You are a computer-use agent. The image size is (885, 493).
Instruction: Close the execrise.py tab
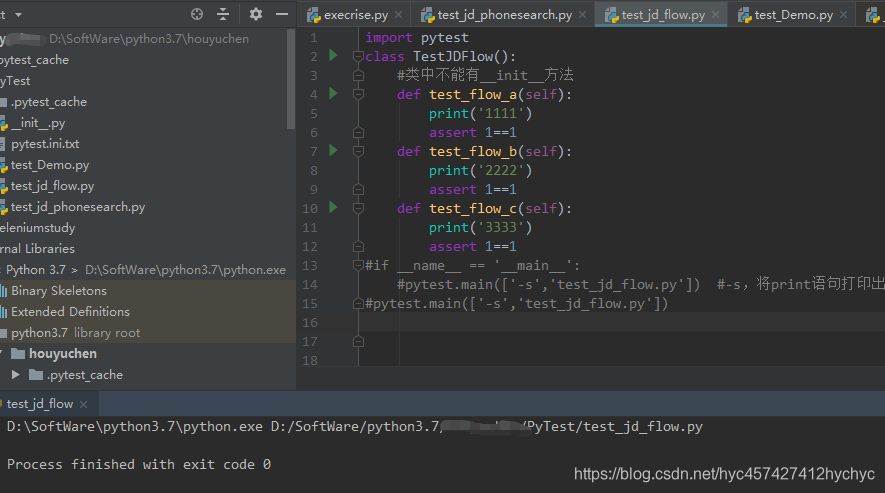click(398, 15)
